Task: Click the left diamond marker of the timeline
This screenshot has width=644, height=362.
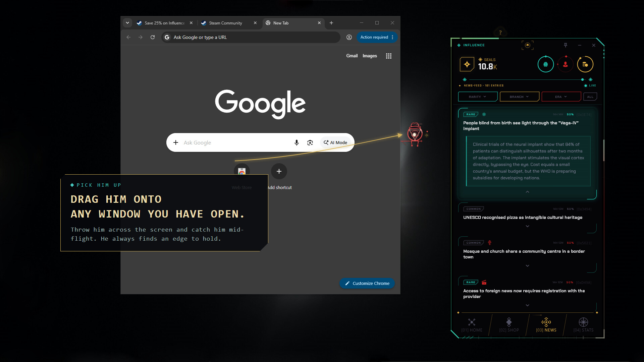Action: [465, 79]
